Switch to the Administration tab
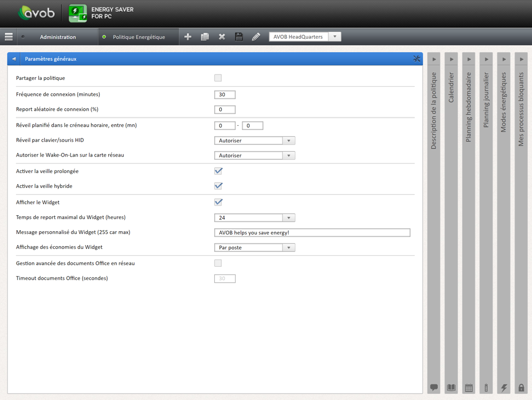 click(58, 37)
